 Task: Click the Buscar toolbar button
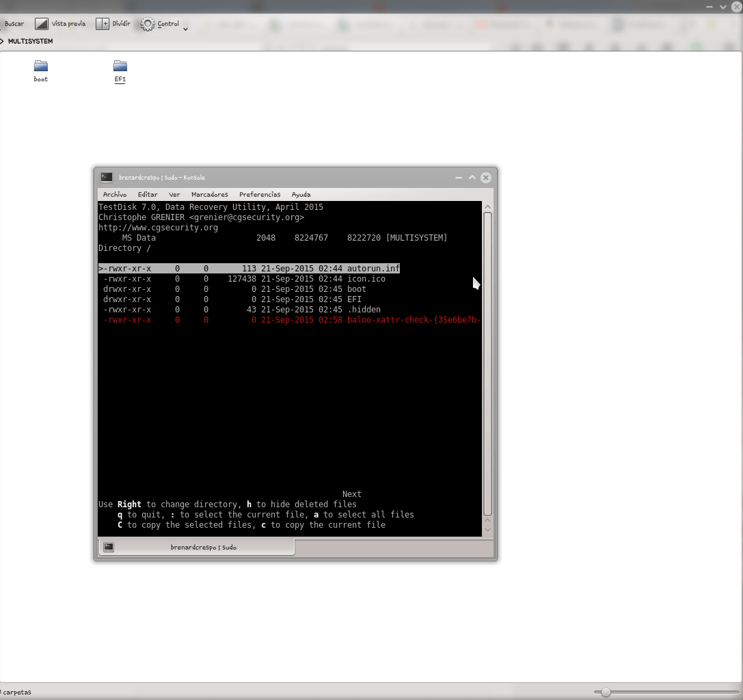[x=14, y=24]
